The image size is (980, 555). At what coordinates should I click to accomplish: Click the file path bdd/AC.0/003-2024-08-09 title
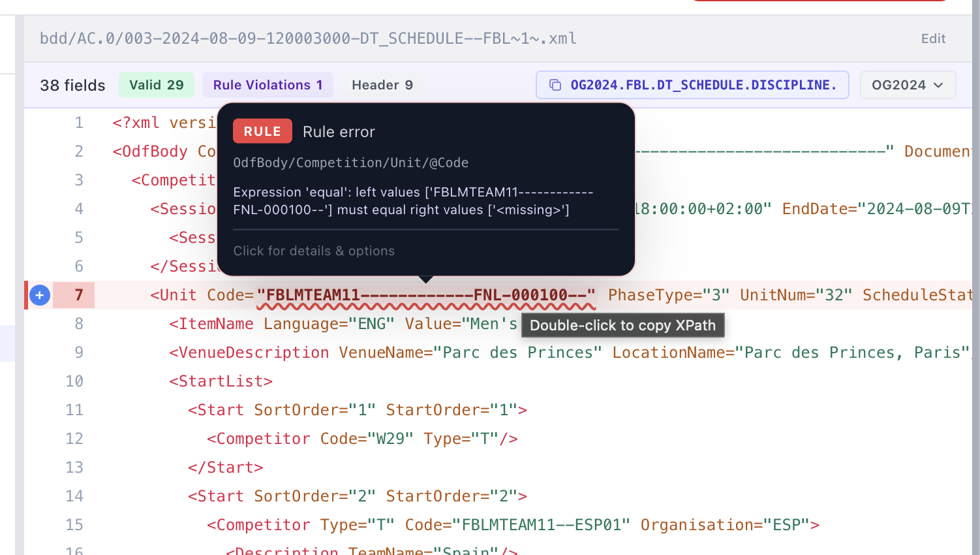(x=308, y=39)
